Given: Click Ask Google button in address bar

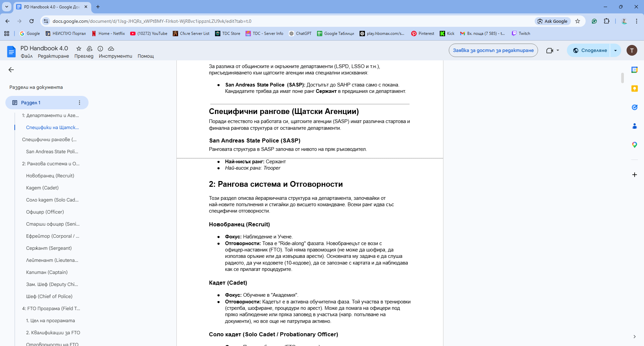Looking at the screenshot, I should [x=552, y=21].
